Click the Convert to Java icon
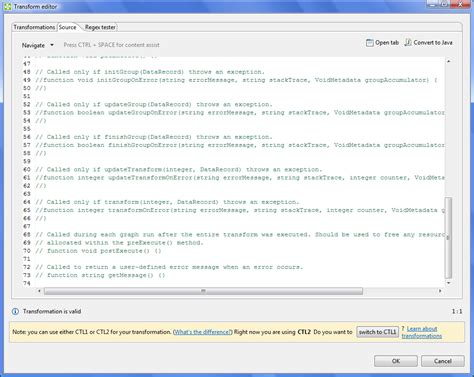This screenshot has height=377, width=474. pos(408,42)
